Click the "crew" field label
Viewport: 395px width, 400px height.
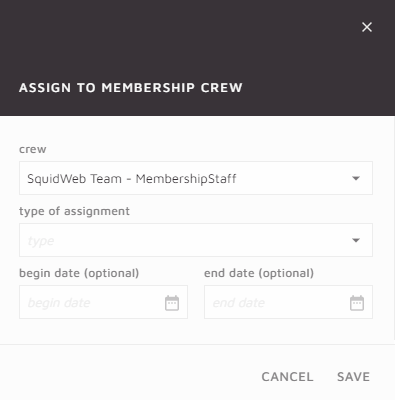click(33, 149)
